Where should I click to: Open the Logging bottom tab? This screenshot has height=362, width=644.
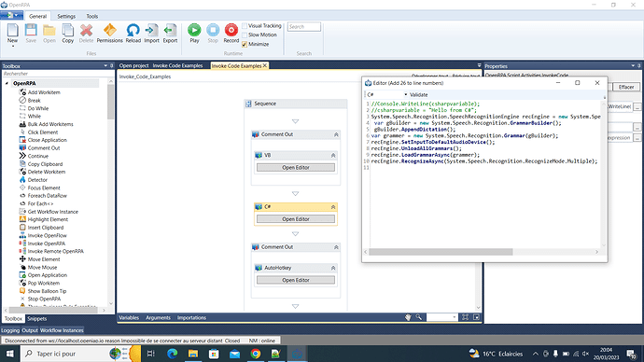[x=10, y=330]
